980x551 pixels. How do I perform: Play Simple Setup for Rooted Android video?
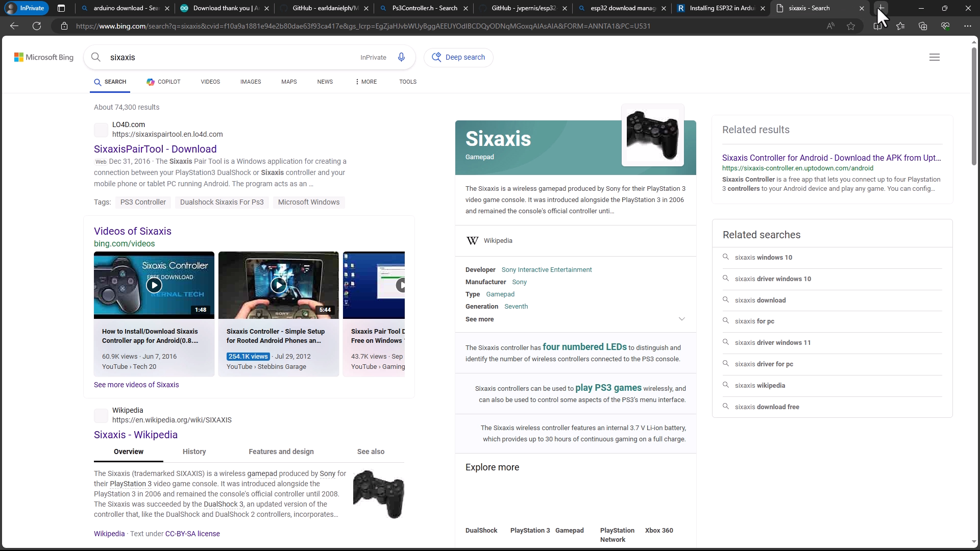(x=279, y=285)
